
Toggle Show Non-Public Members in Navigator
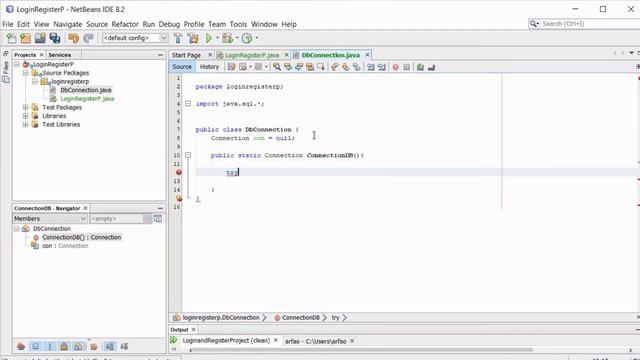[x=64, y=347]
